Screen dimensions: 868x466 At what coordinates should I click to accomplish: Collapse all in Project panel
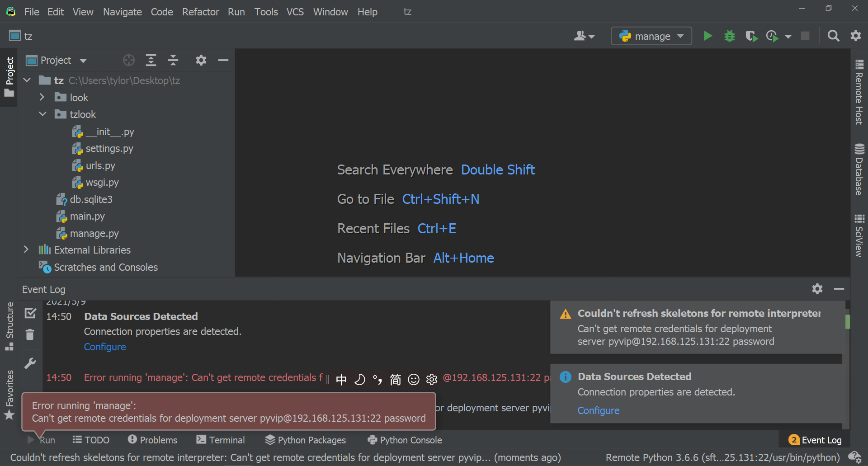pos(173,60)
